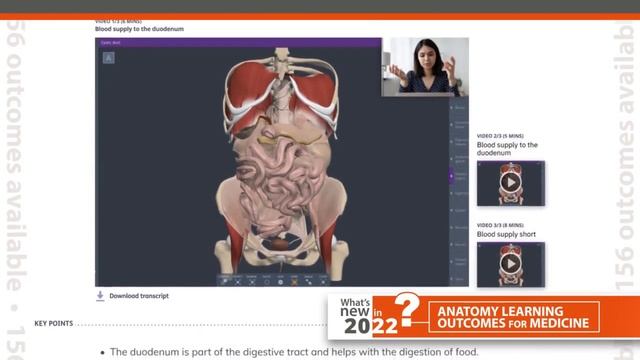Click the square 'A' icon in the viewer corner
The width and height of the screenshot is (640, 360).
point(108,58)
